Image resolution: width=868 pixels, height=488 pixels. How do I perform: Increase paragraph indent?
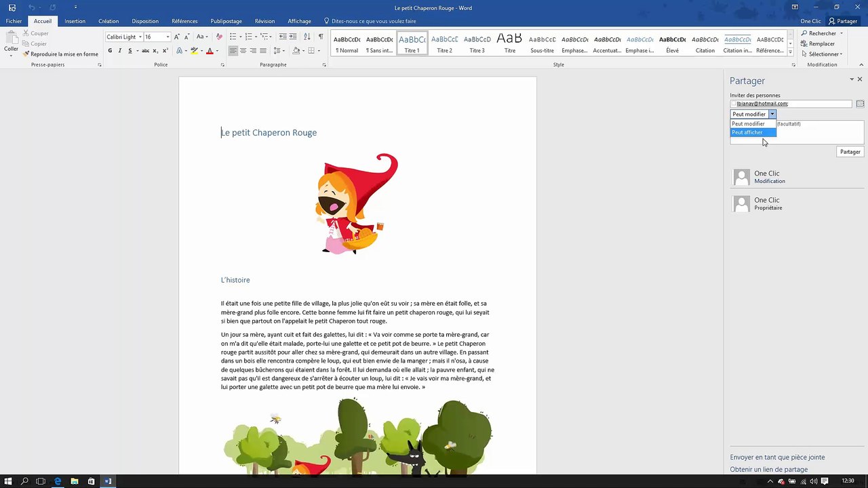[x=294, y=37]
